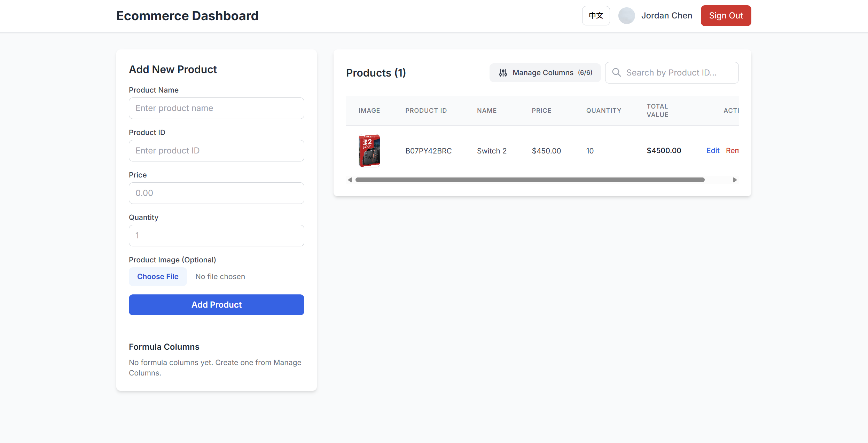This screenshot has width=868, height=443.
Task: Click the Price input showing 0.00
Action: point(216,193)
